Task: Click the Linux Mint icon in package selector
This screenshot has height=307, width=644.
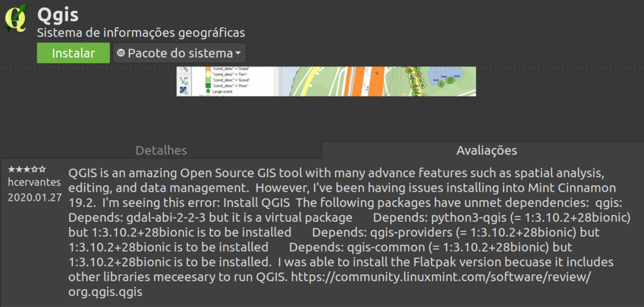Action: tap(121, 53)
